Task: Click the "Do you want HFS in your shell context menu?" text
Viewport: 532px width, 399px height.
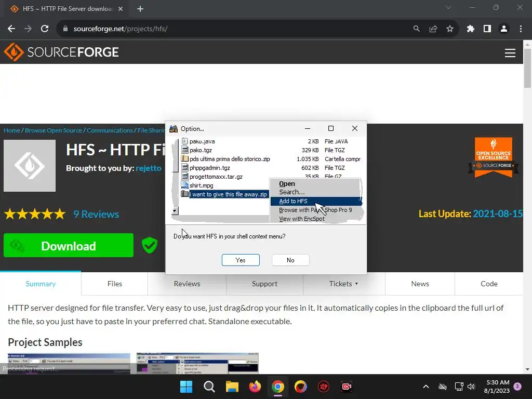Action: pos(229,236)
